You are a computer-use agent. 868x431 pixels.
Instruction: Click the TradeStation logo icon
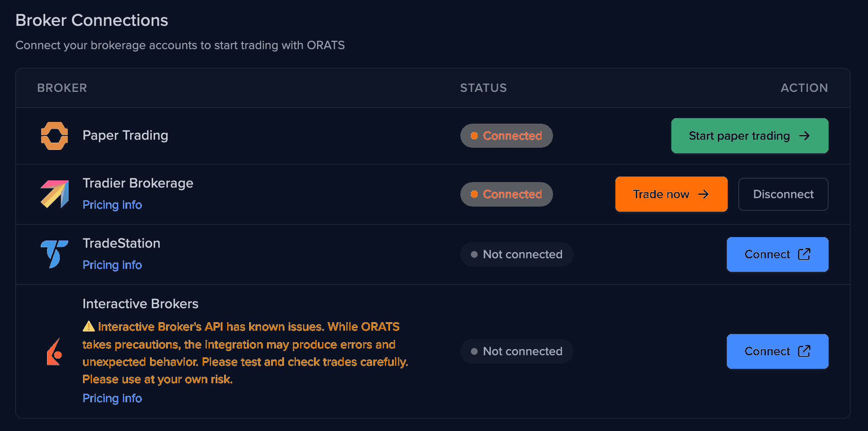coord(54,254)
